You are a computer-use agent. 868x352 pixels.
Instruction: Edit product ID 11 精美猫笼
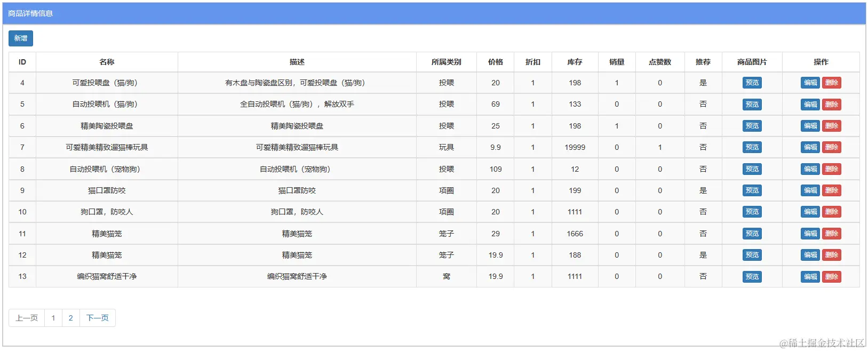810,234
